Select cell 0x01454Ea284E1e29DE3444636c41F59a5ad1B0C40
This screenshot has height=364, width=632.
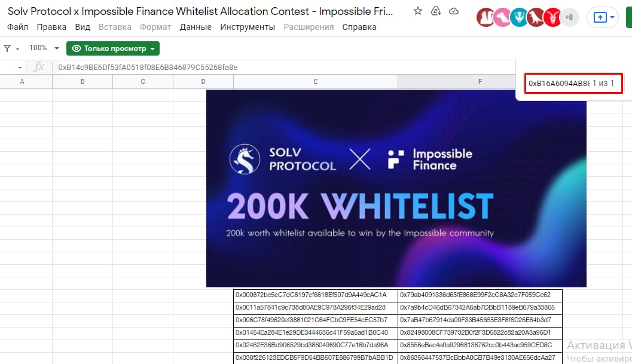[x=316, y=332]
